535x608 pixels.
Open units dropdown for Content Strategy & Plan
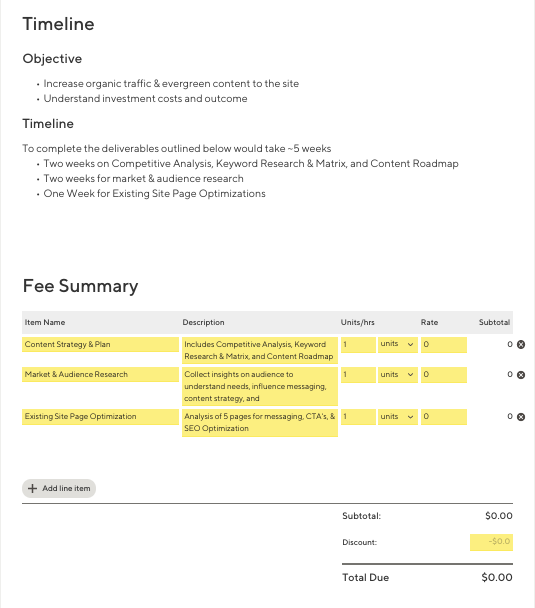398,344
